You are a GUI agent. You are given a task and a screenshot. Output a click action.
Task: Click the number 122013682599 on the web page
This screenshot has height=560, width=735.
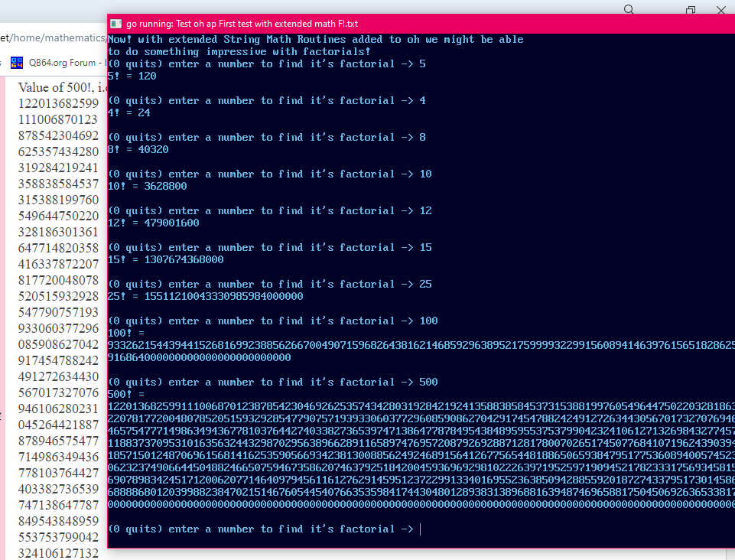point(58,103)
